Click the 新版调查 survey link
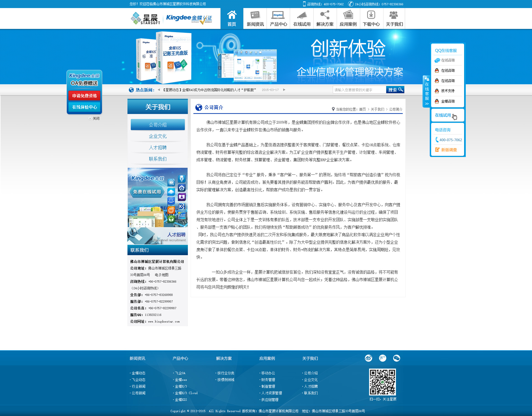Image resolution: width=532 pixels, height=416 pixels. [x=449, y=150]
